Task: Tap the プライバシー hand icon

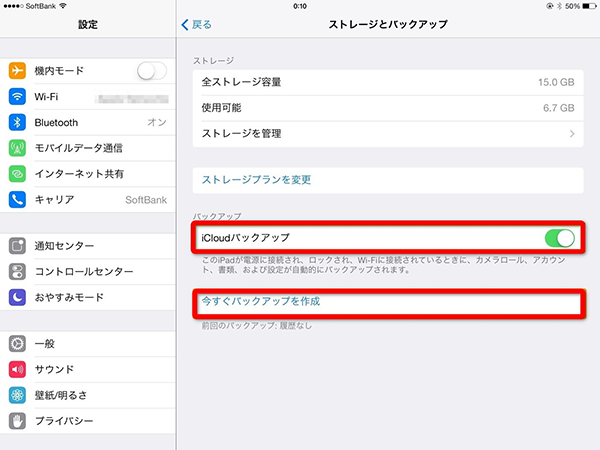Action: coord(17,421)
